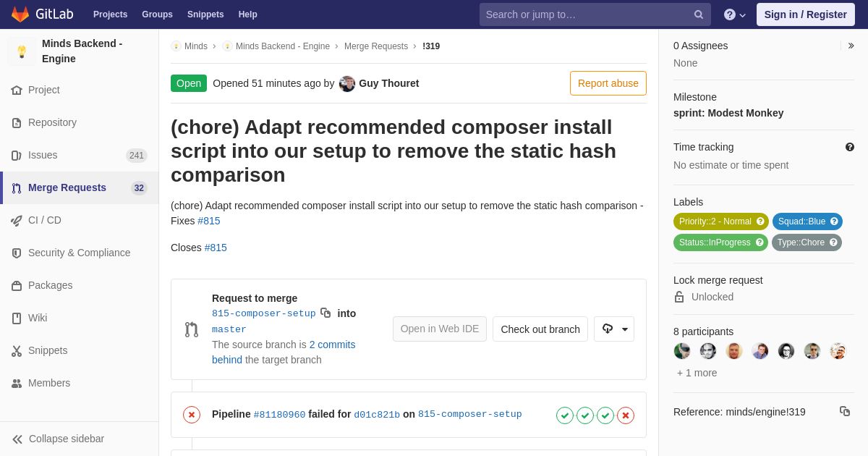The height and width of the screenshot is (456, 868).
Task: Open the Help dropdown in top bar
Action: (735, 14)
